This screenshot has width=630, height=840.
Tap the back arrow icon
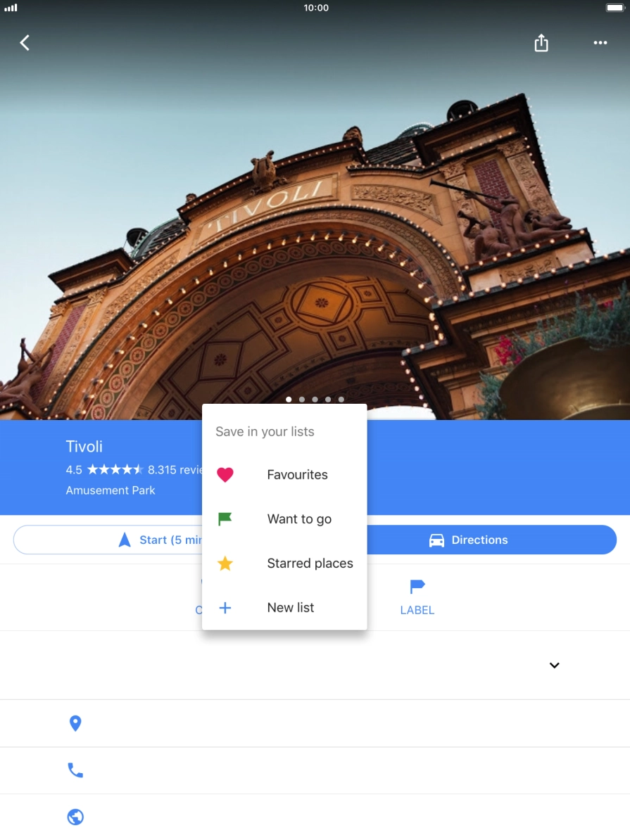[25, 43]
